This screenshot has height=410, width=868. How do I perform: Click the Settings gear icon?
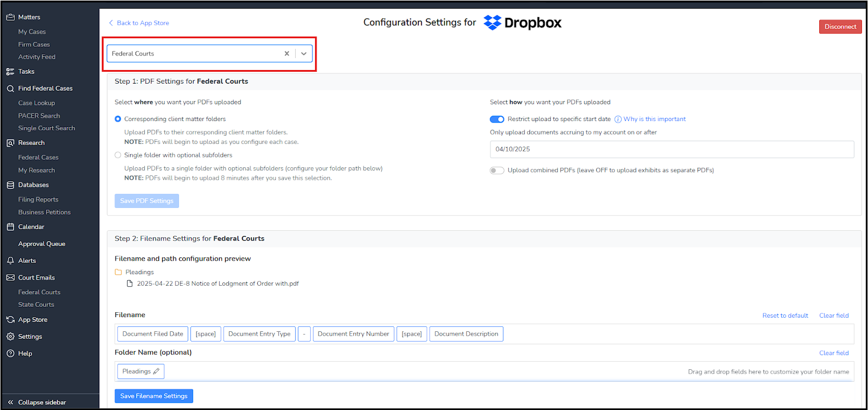[x=10, y=337]
